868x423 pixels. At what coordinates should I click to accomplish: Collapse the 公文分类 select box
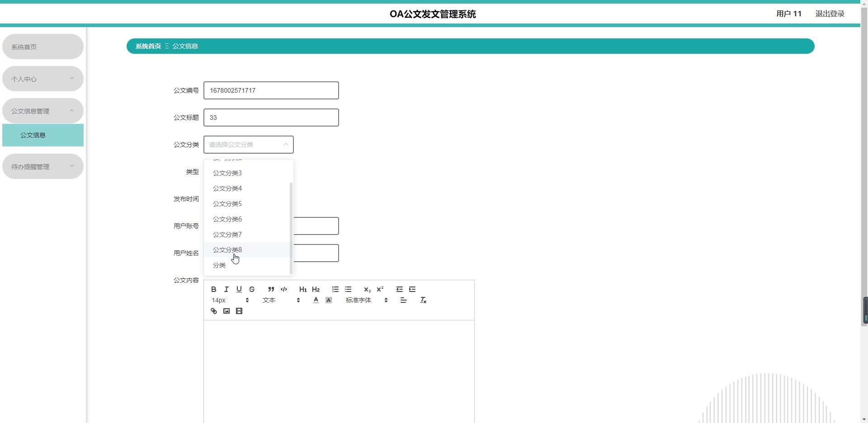point(249,145)
